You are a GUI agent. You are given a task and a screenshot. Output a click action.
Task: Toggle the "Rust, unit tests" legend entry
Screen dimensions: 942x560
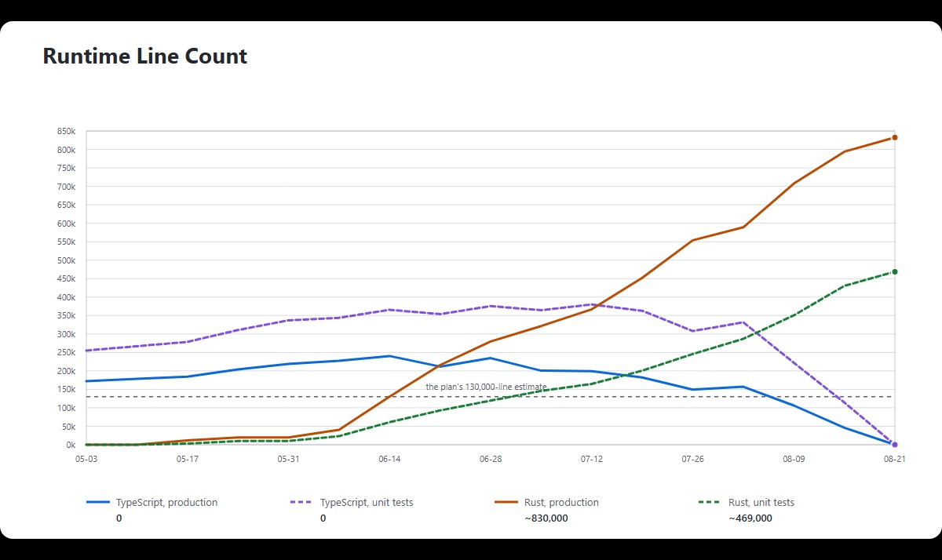(x=747, y=503)
